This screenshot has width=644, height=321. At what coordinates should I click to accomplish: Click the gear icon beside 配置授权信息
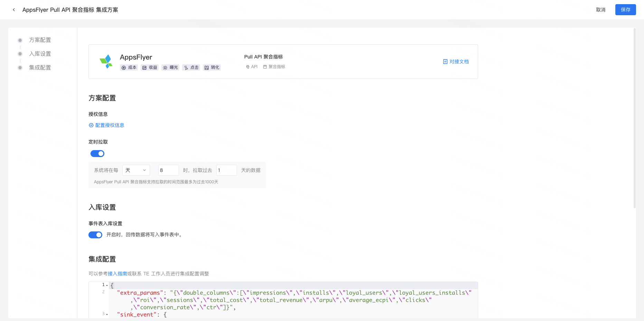(91, 125)
